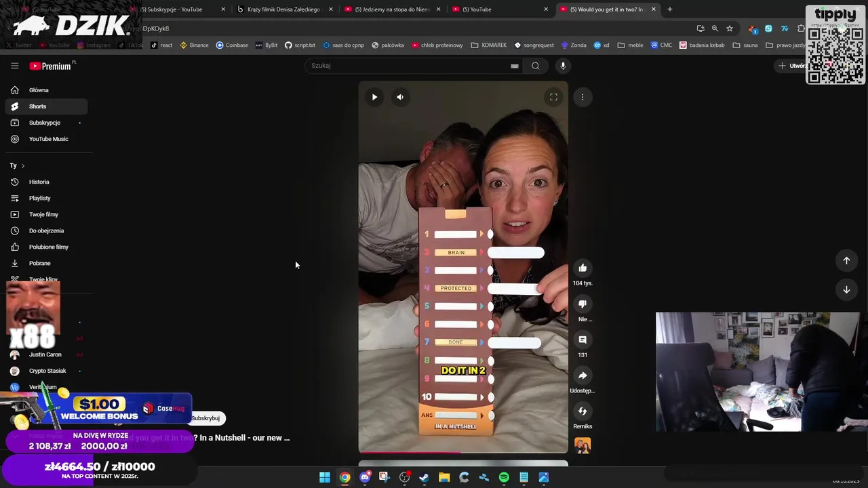Click the on-screen keyboard icon in search box
868x488 pixels.
click(x=515, y=66)
